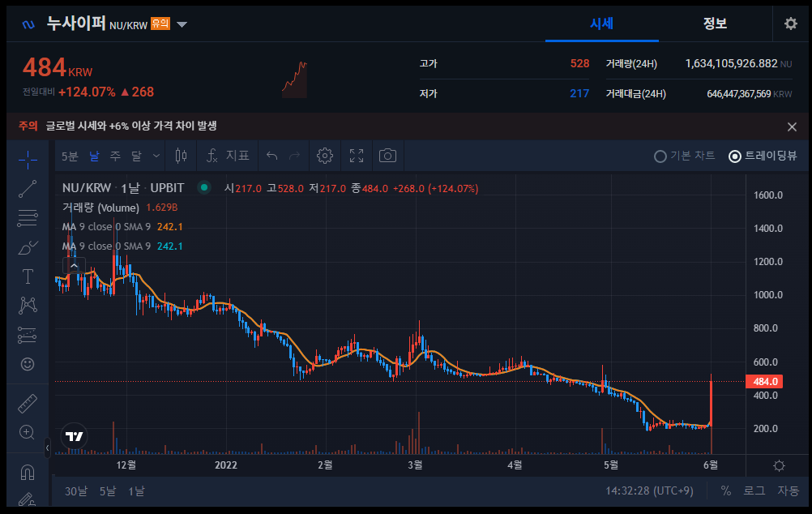Set interval to 달 (month)
This screenshot has width=812, height=514.
[136, 156]
